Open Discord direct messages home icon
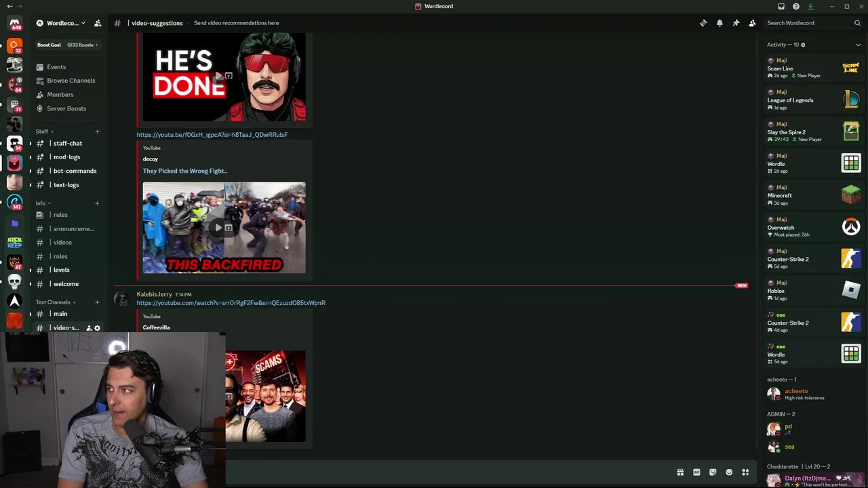Viewport: 868px width, 488px height. (x=15, y=24)
